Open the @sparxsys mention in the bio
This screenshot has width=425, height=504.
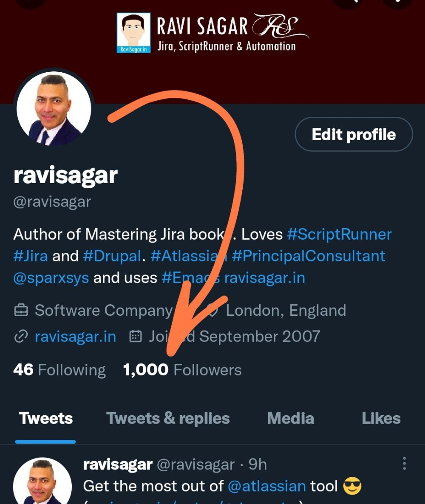(51, 278)
